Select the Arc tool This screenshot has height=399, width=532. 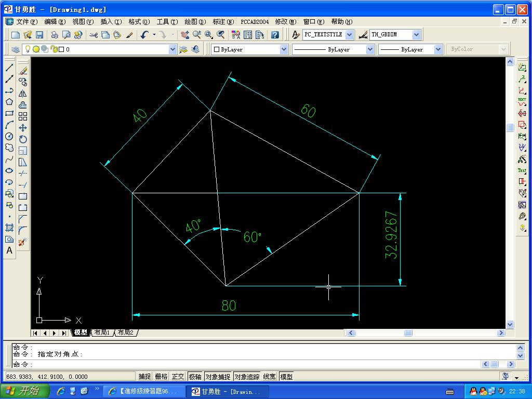[x=9, y=125]
